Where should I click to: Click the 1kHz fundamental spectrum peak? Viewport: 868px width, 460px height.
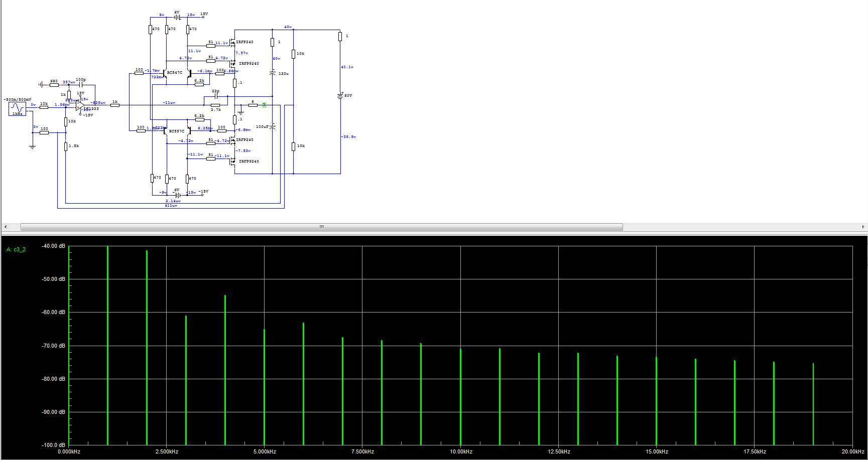click(x=107, y=345)
